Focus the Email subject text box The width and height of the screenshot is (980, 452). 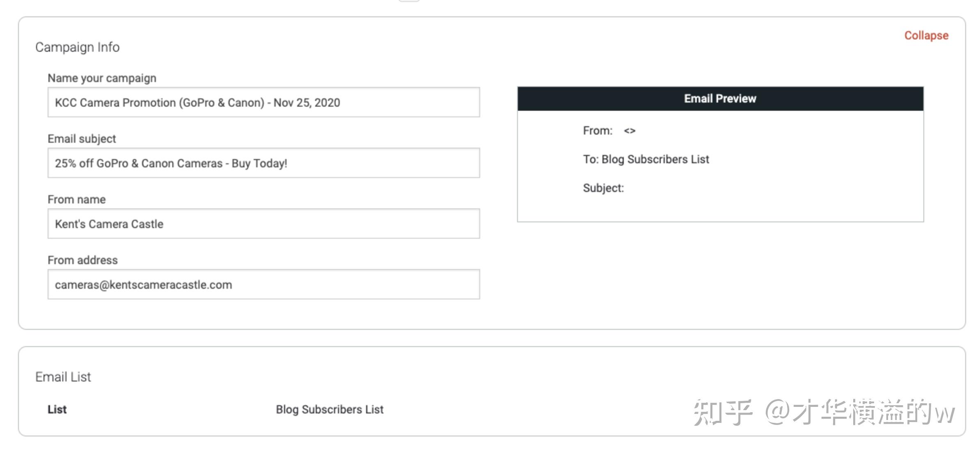click(x=263, y=163)
